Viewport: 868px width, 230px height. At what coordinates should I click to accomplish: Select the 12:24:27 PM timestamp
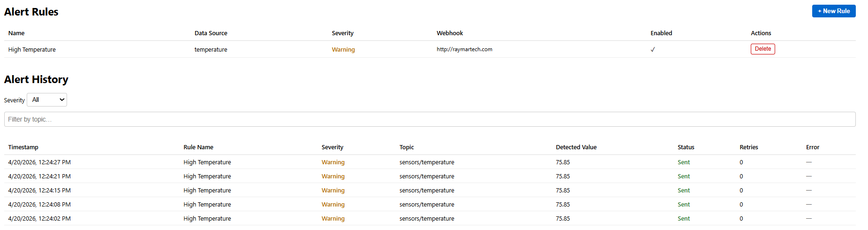(x=39, y=162)
